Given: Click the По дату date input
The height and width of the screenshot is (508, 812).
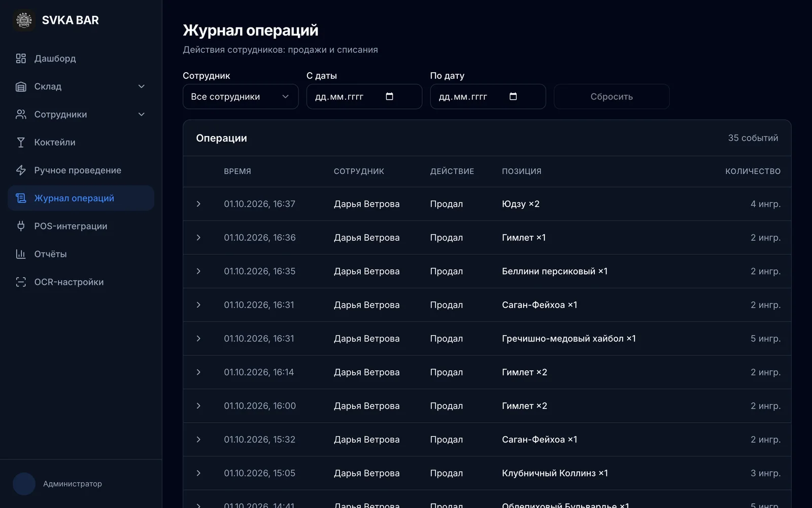Looking at the screenshot, I should (x=488, y=97).
